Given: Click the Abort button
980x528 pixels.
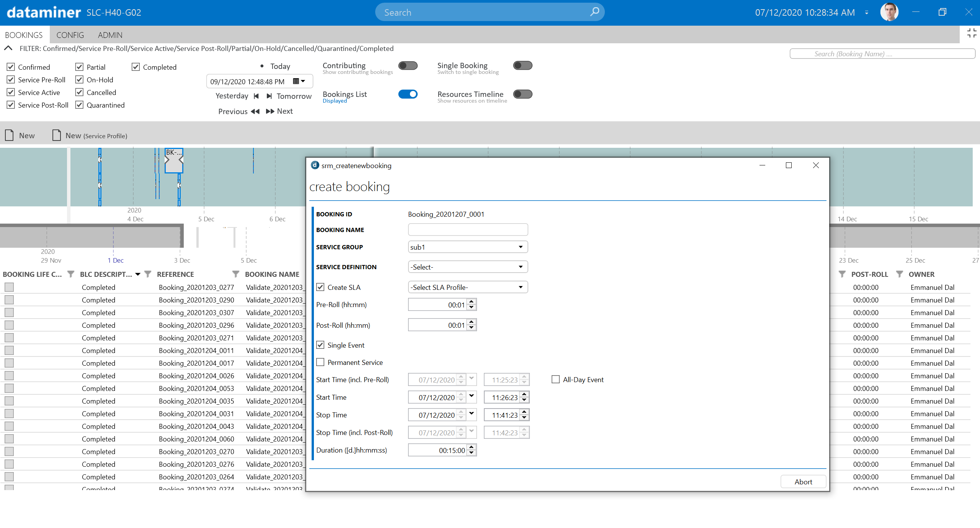Looking at the screenshot, I should [x=803, y=482].
